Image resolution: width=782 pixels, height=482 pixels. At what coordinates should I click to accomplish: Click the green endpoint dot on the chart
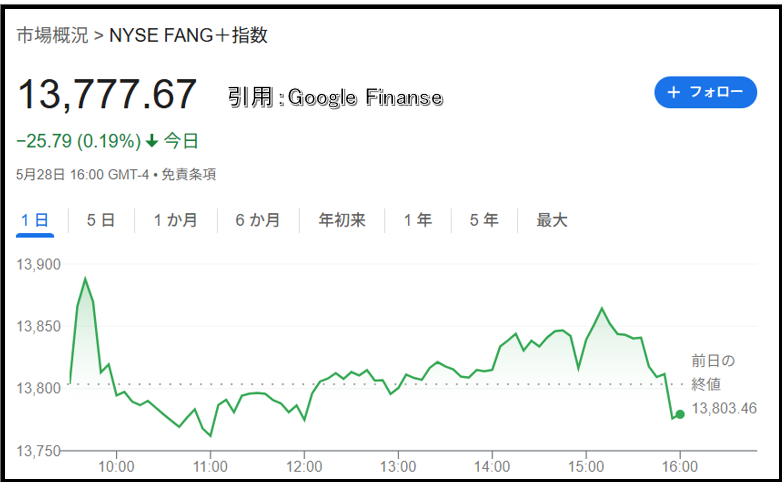680,414
